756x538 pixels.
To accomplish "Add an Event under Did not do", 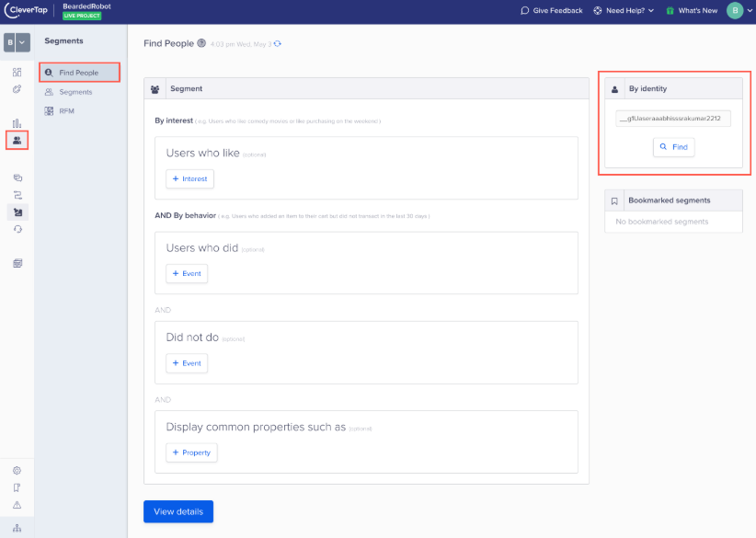I will pos(187,363).
